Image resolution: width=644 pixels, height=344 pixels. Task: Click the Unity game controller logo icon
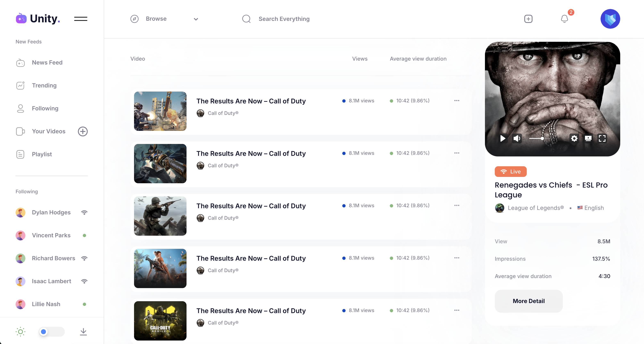21,18
